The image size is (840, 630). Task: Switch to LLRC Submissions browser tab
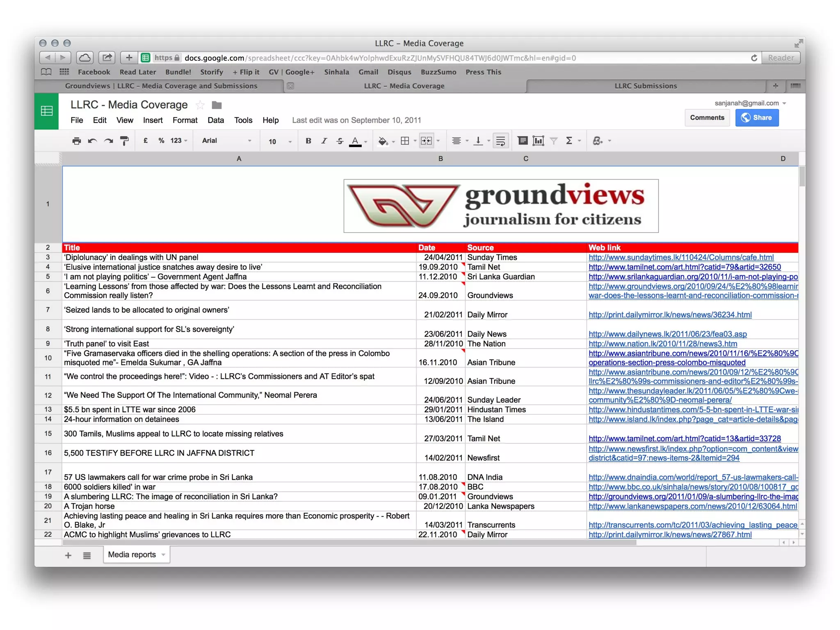pyautogui.click(x=645, y=86)
